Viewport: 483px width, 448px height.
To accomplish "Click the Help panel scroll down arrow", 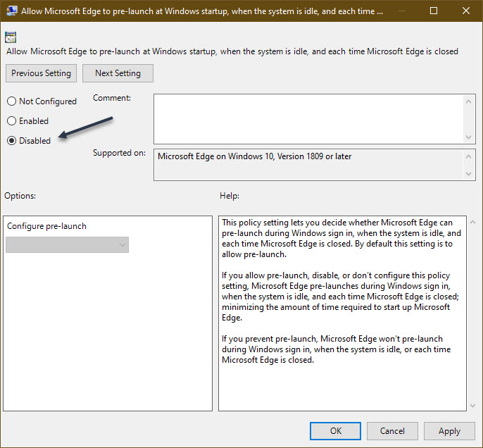I will [472, 405].
